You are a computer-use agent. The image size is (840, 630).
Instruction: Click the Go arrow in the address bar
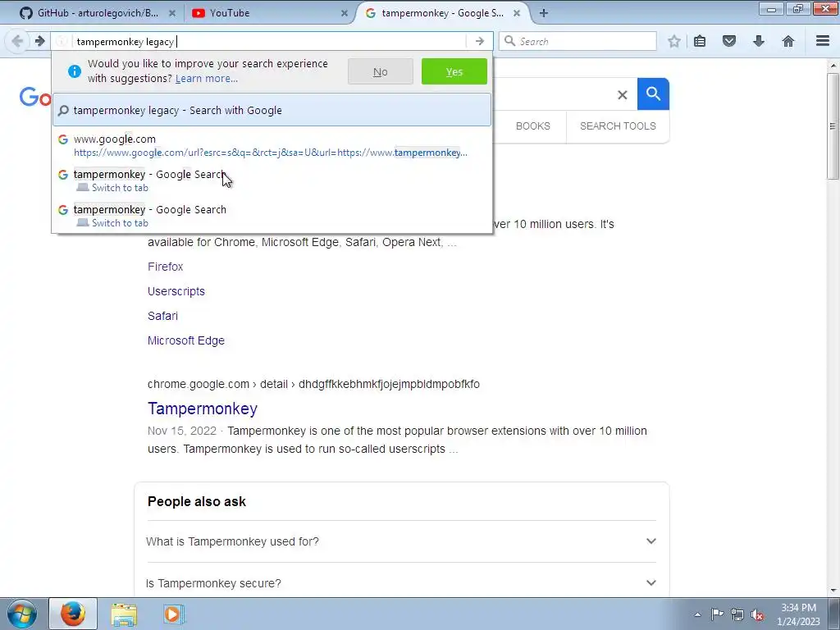point(479,41)
